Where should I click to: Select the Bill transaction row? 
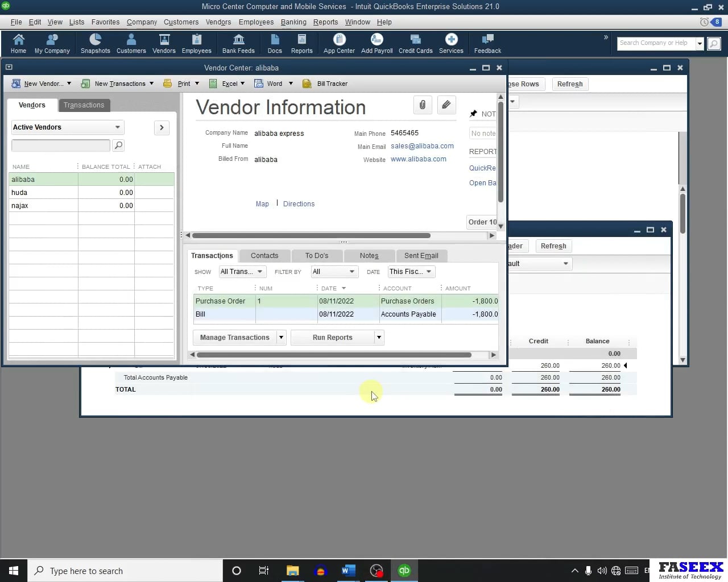pyautogui.click(x=346, y=314)
